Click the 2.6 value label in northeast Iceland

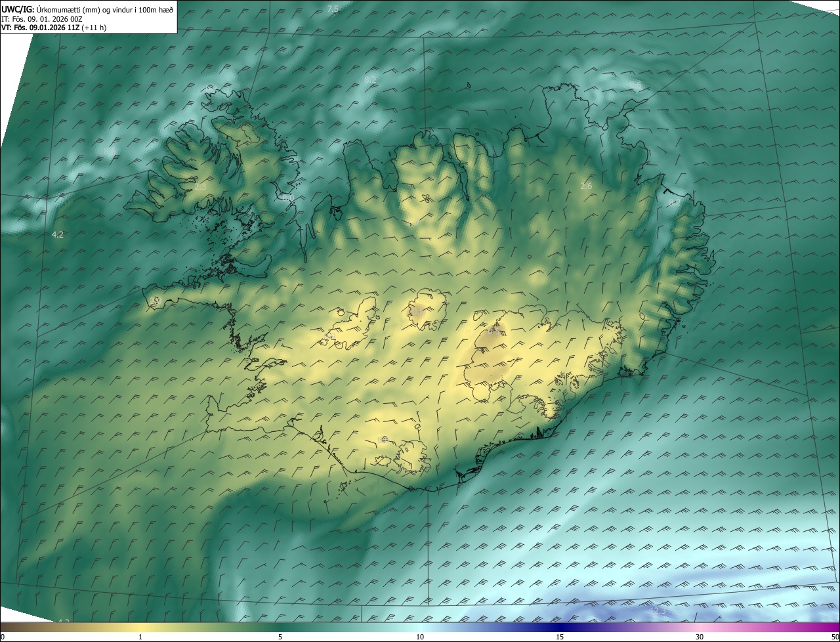coord(586,186)
